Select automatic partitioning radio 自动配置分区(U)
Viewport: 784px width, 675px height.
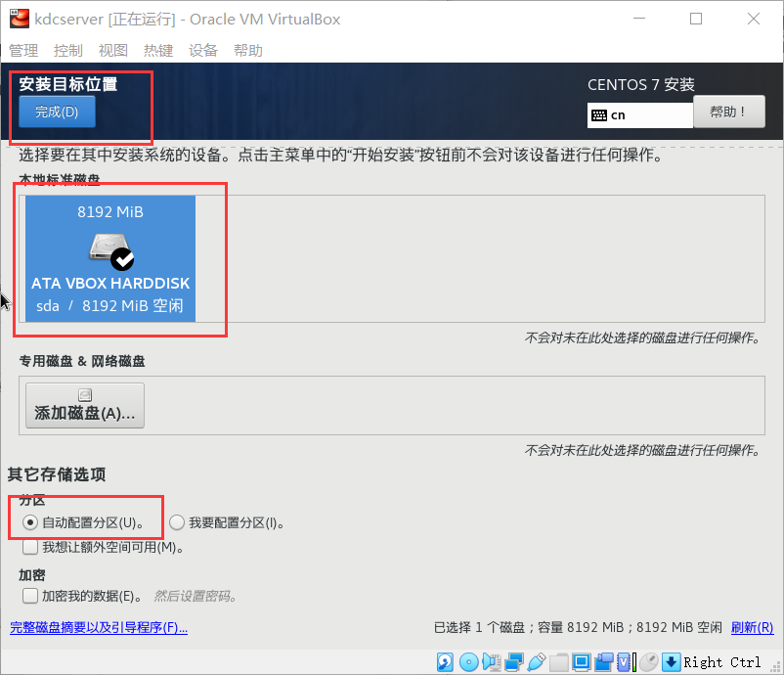(30, 522)
